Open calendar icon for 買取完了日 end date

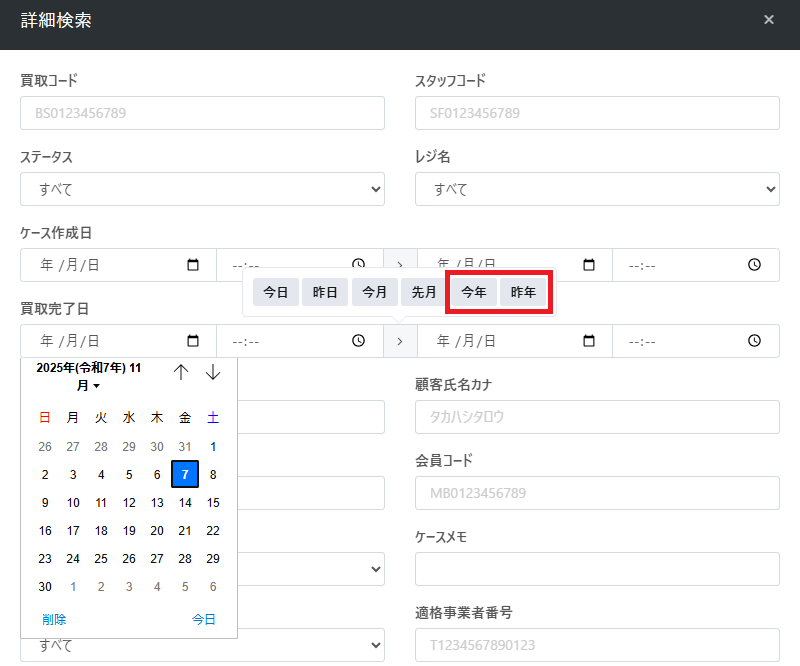[589, 341]
